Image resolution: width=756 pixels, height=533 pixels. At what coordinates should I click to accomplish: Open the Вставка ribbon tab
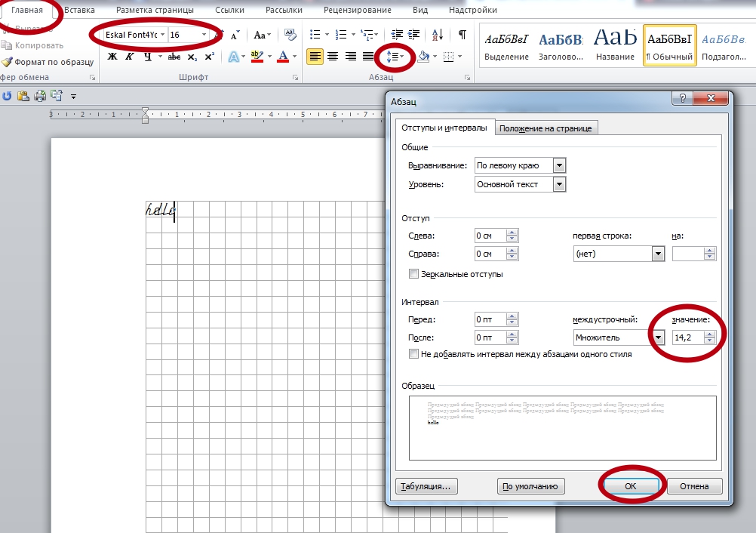tap(80, 11)
